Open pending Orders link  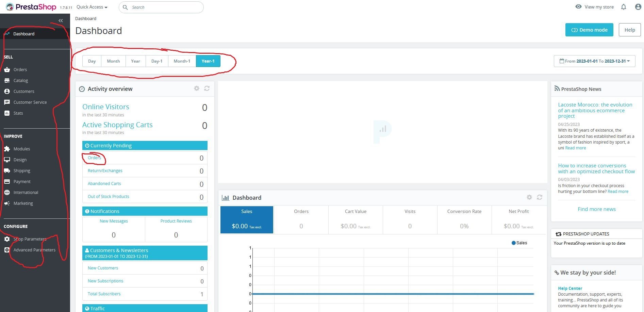tap(94, 158)
